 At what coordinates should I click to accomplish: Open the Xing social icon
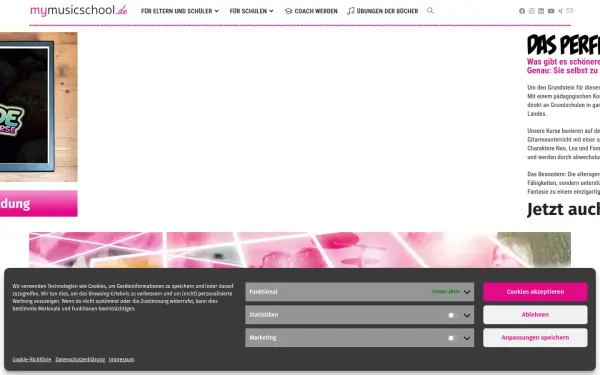tap(561, 11)
